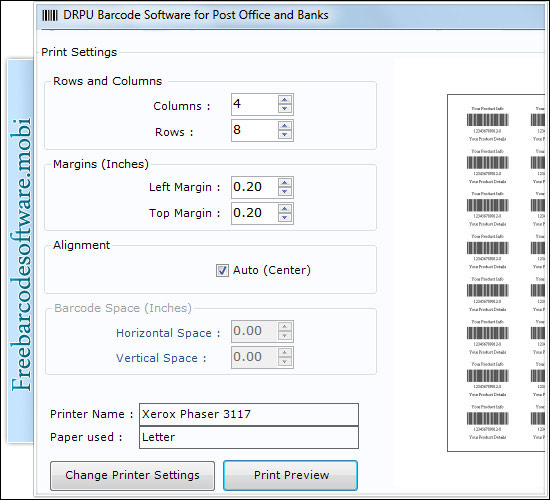Image resolution: width=550 pixels, height=500 pixels.
Task: Lower the Top Margin using down arrow
Action: click(x=284, y=218)
